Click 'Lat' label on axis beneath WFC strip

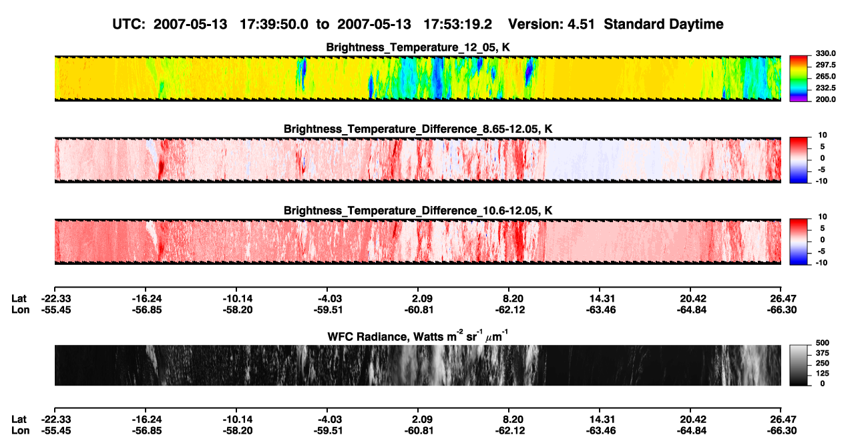tap(19, 420)
